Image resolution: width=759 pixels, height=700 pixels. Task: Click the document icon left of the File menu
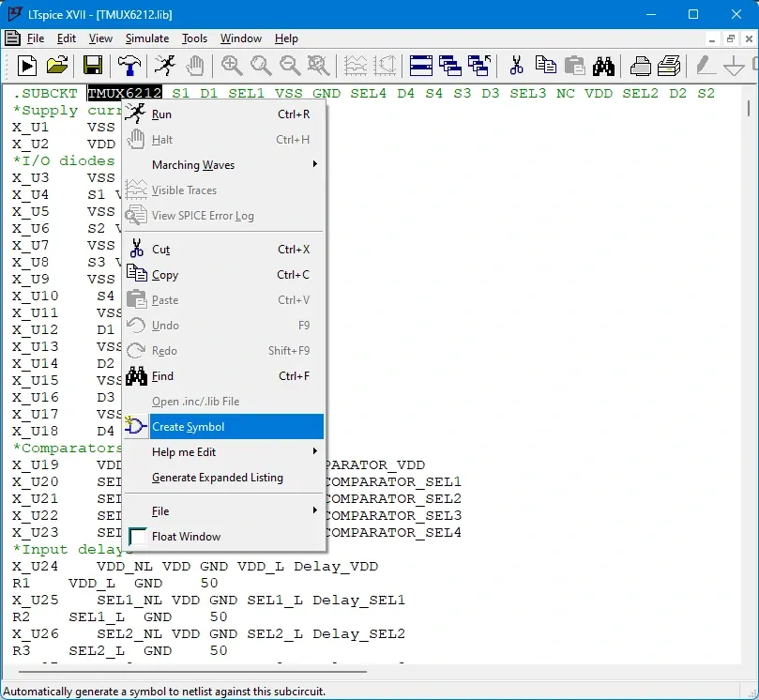12,38
